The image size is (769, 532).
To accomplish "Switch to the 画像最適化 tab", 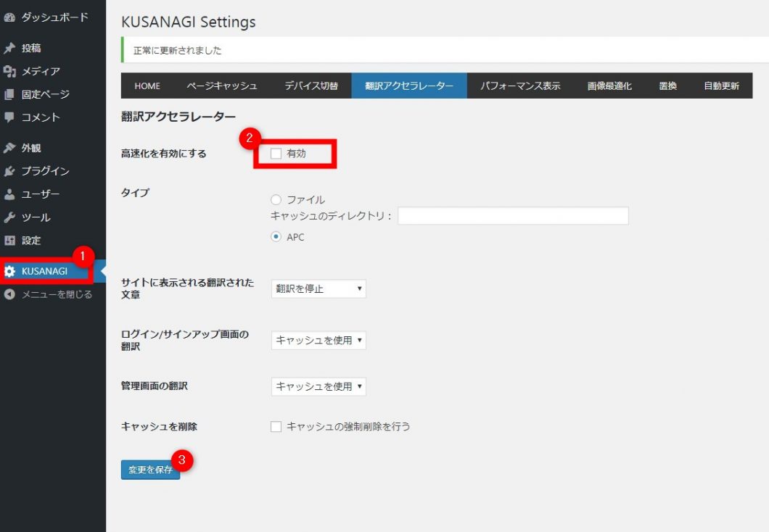I will (609, 86).
